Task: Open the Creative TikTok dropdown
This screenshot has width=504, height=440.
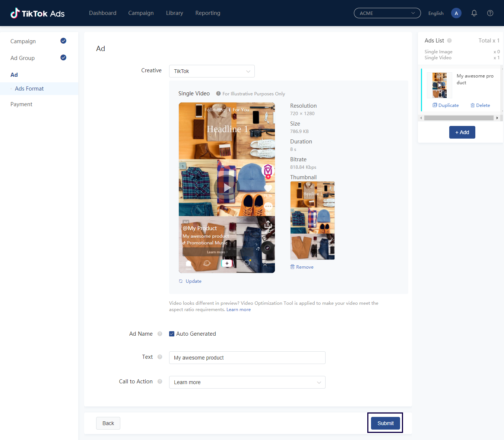Action: [212, 71]
